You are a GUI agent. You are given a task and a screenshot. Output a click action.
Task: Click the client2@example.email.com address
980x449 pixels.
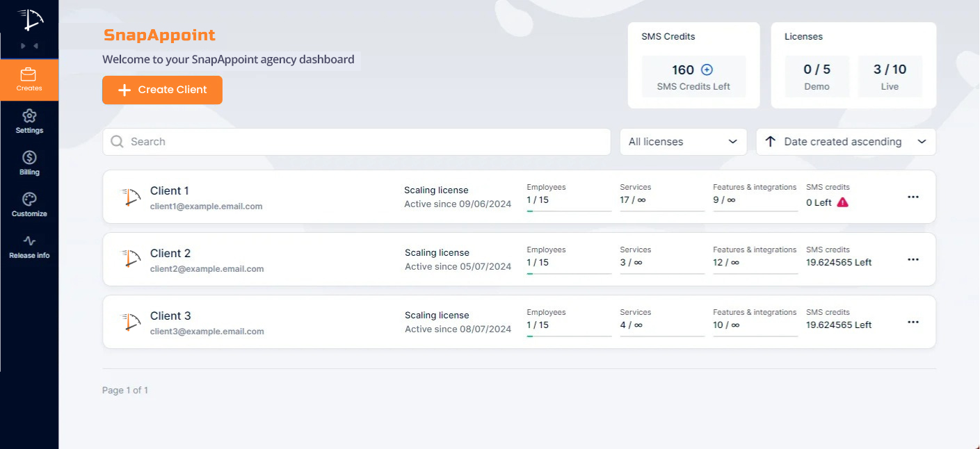[x=207, y=269]
